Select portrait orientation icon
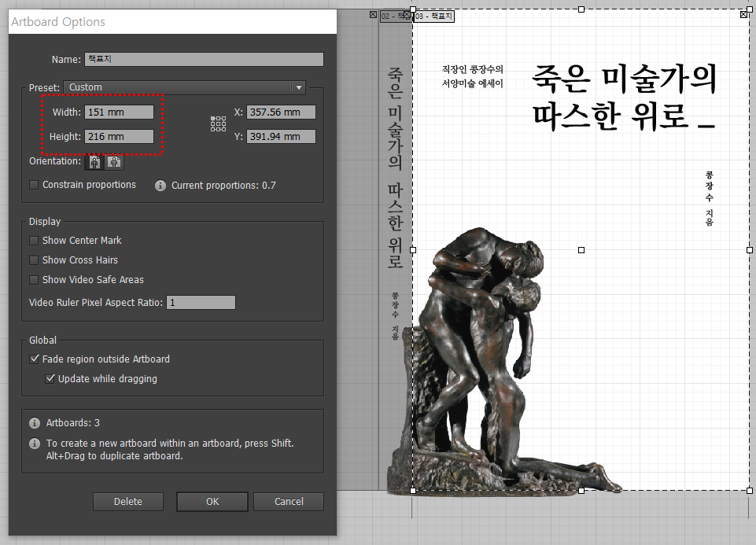 pyautogui.click(x=94, y=162)
